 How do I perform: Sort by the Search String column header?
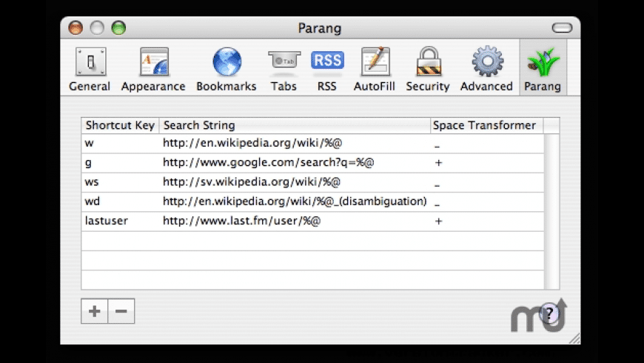294,125
